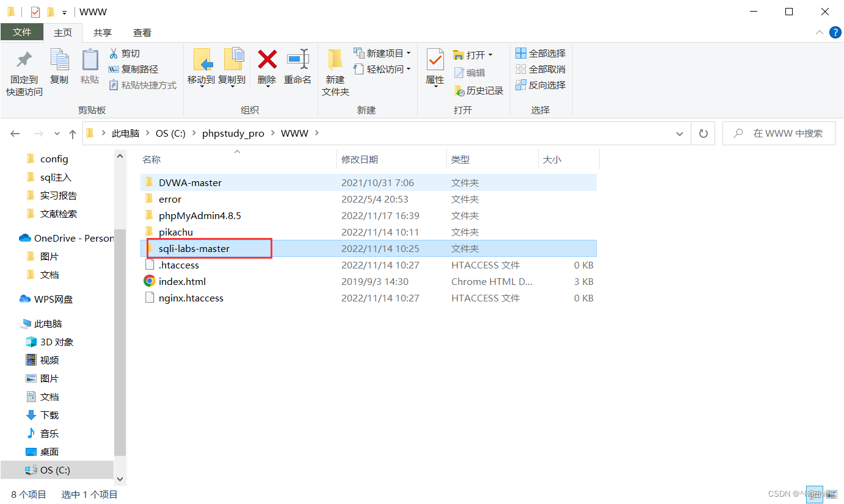This screenshot has width=844, height=504.
Task: Select the pikachu folder
Action: click(x=368, y=232)
